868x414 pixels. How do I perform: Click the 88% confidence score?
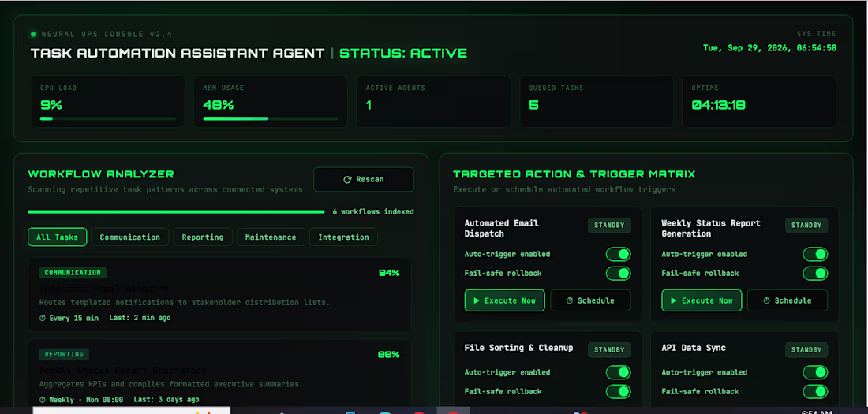(389, 354)
